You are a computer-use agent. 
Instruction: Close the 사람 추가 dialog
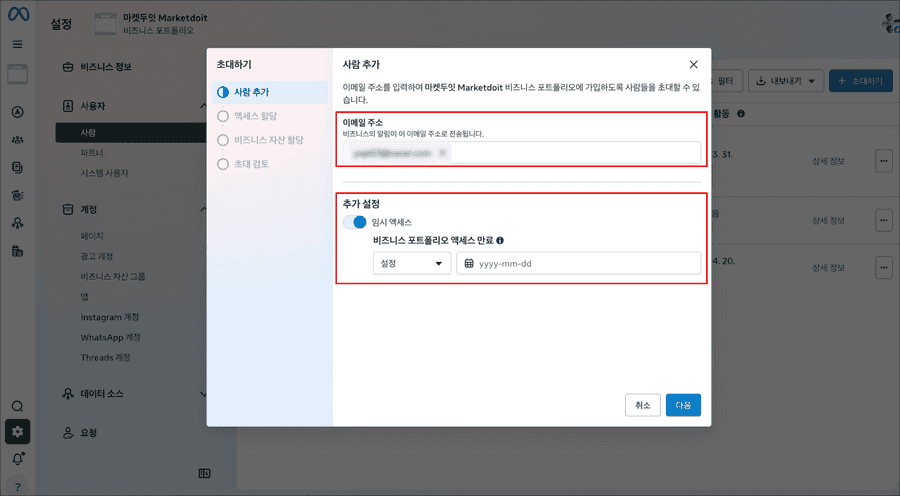(x=693, y=65)
